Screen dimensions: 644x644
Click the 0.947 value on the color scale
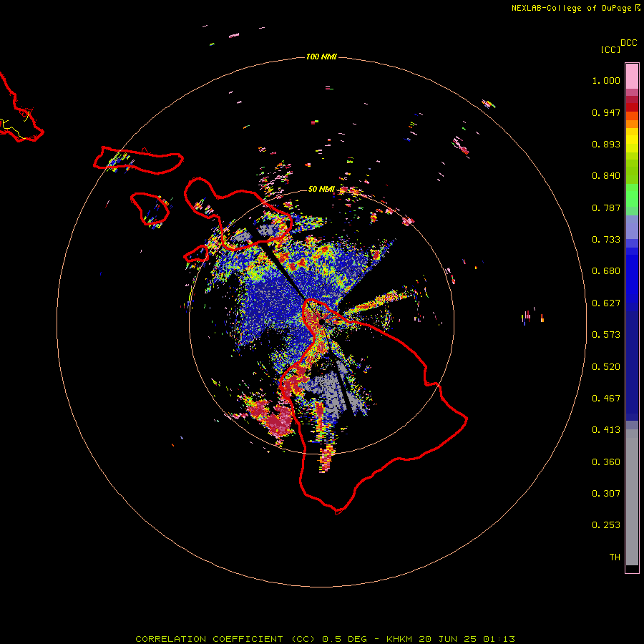(x=606, y=112)
